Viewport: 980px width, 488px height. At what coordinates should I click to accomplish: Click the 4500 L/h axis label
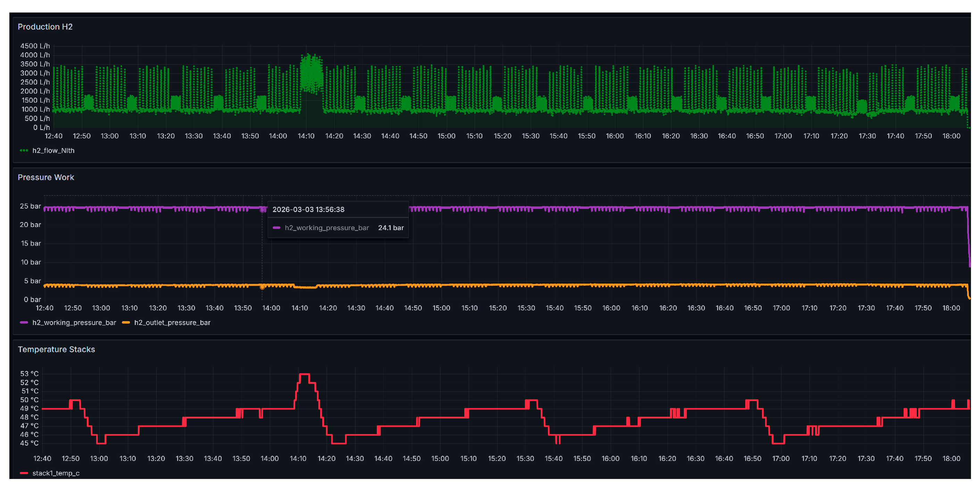pos(35,46)
